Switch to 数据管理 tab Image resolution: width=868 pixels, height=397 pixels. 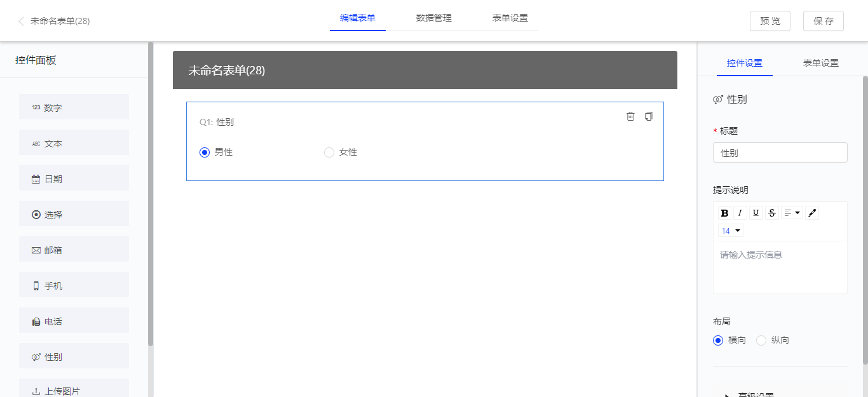point(434,18)
